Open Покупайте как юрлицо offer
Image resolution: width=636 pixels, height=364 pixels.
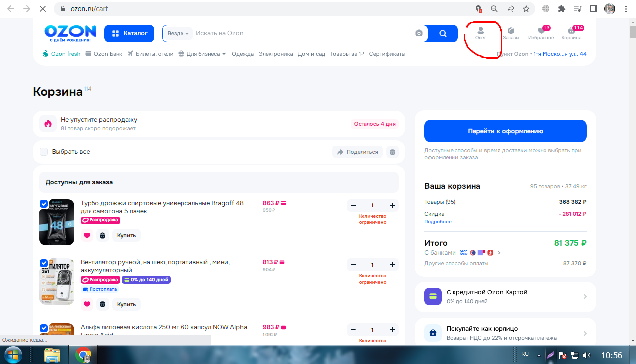(505, 332)
